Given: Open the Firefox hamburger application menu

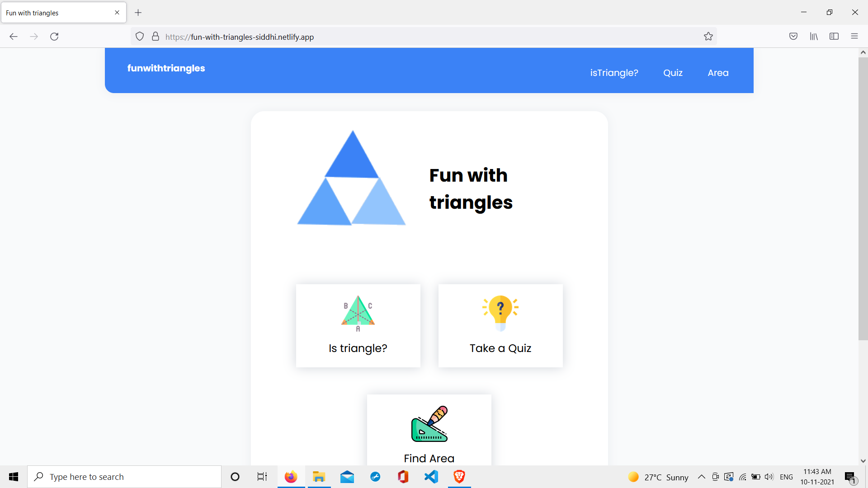Looking at the screenshot, I should [854, 37].
